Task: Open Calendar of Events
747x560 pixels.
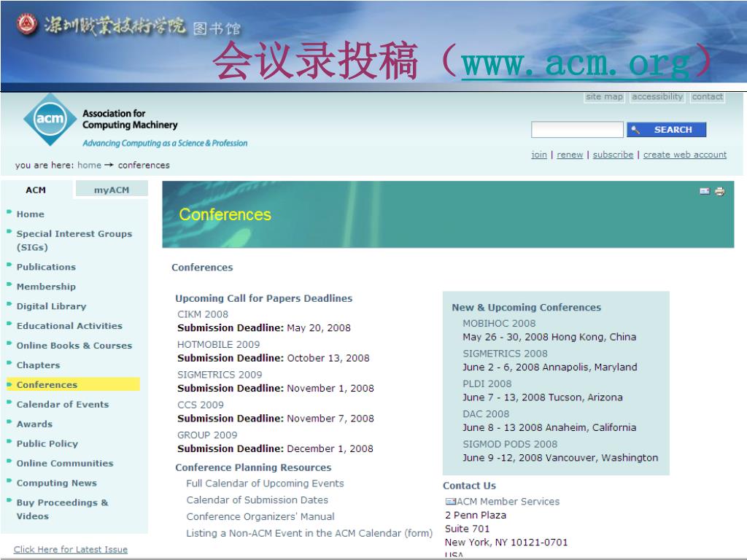Action: coord(63,404)
